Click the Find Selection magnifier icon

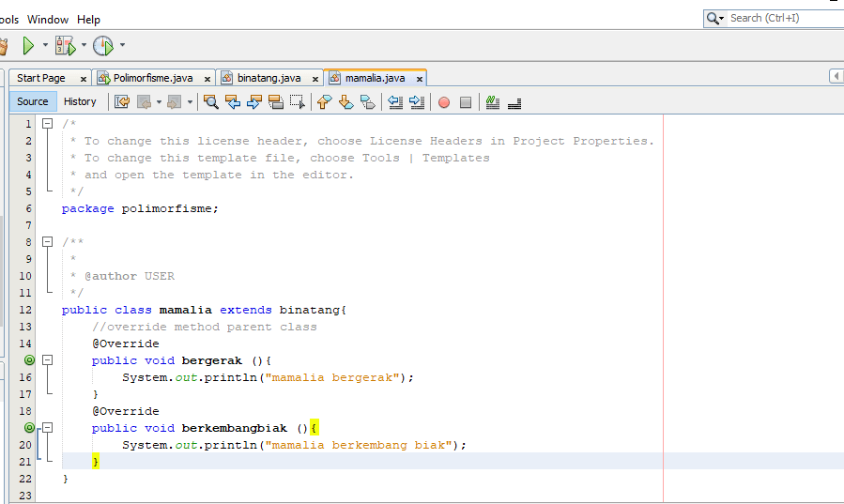(211, 102)
